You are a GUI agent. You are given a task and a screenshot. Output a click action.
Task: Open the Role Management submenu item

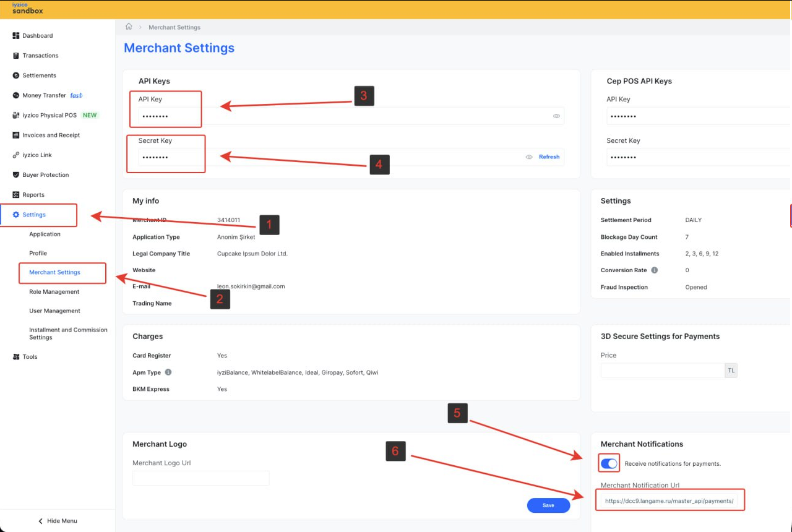coord(54,292)
